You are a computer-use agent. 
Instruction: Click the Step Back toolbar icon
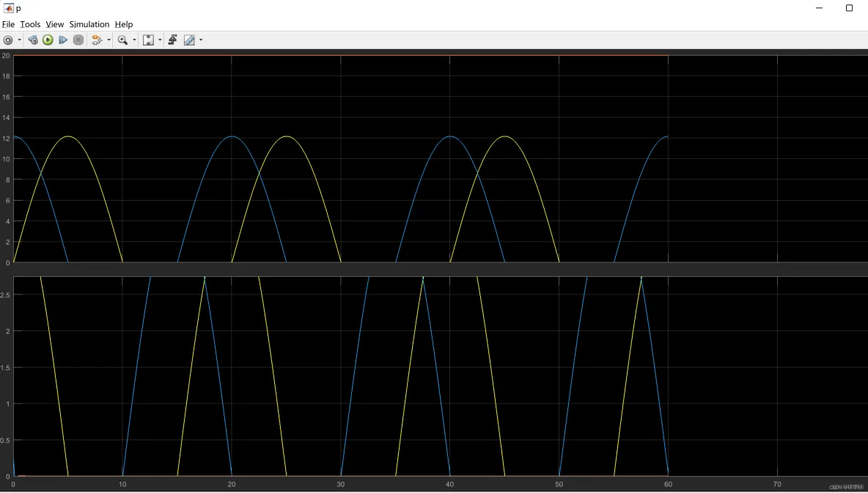pyautogui.click(x=33, y=40)
